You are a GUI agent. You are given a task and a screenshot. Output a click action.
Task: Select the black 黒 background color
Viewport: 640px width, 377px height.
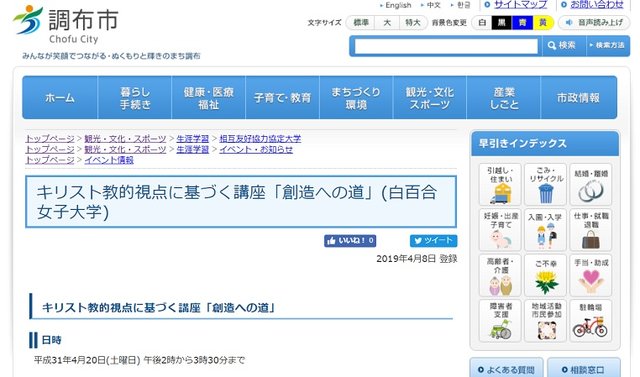(502, 22)
